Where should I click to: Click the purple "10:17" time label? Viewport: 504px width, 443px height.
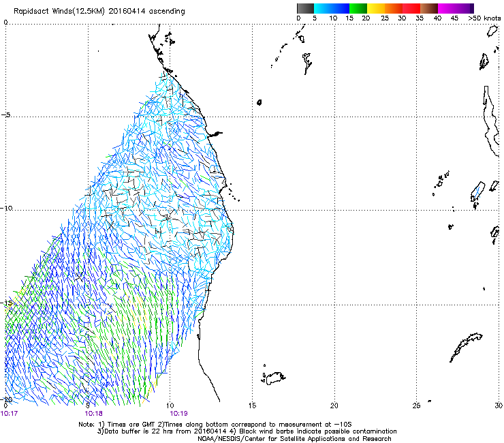(x=9, y=414)
